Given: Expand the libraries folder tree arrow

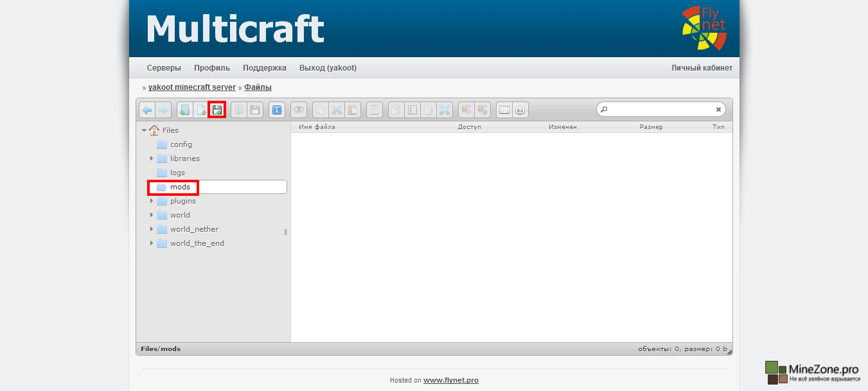Looking at the screenshot, I should point(152,159).
